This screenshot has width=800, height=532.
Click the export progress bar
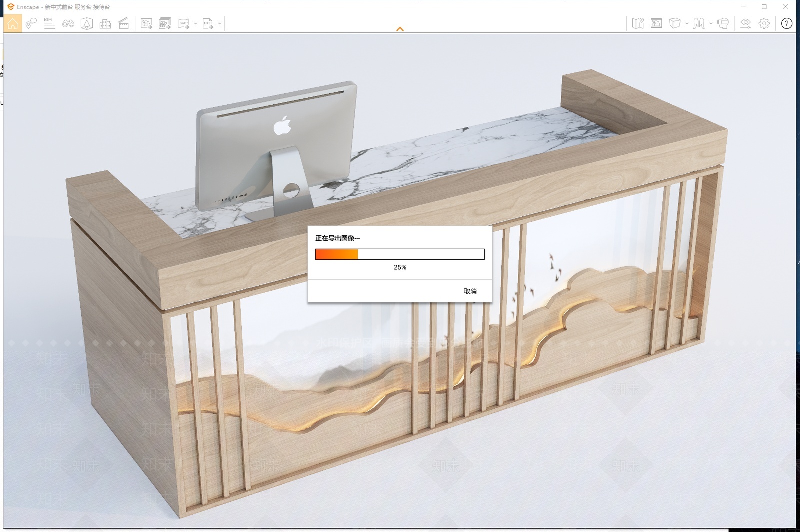coord(400,254)
